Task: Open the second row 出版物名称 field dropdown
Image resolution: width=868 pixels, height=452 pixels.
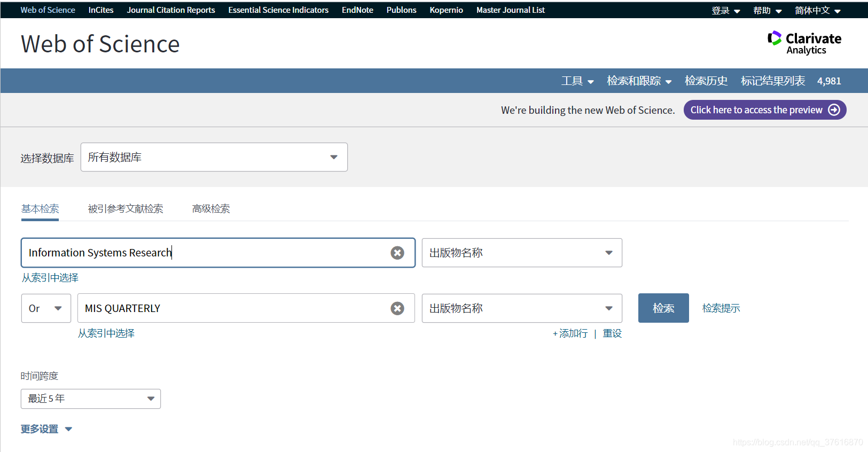Action: (x=522, y=308)
